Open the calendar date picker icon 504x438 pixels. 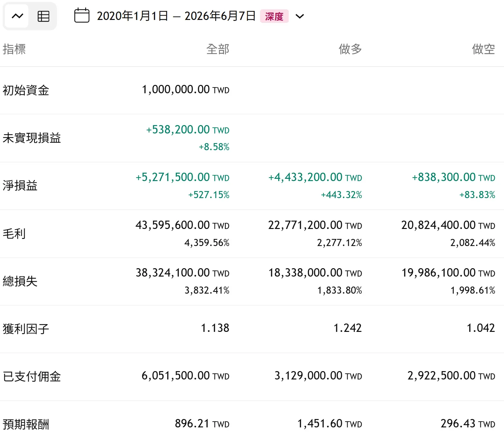point(82,15)
